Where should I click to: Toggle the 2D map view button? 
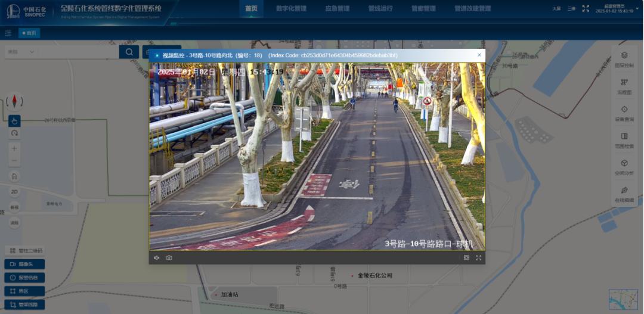click(14, 192)
